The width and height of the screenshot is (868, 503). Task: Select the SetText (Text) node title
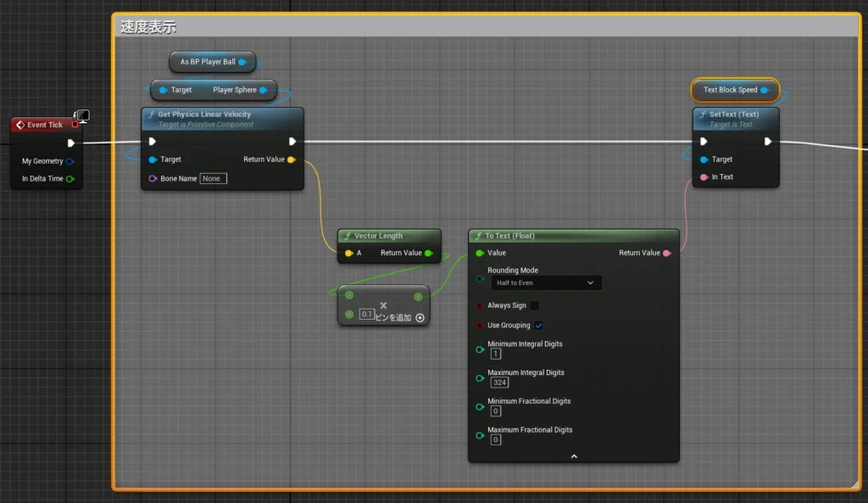(x=734, y=115)
